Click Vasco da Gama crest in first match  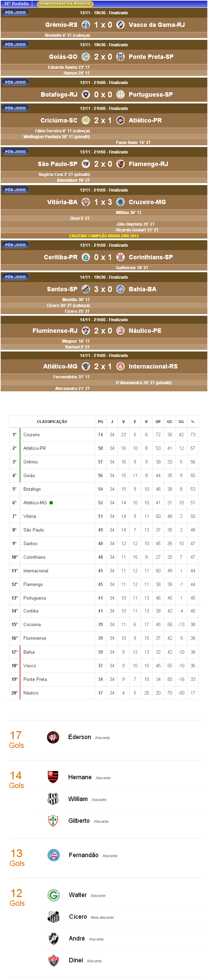(121, 25)
